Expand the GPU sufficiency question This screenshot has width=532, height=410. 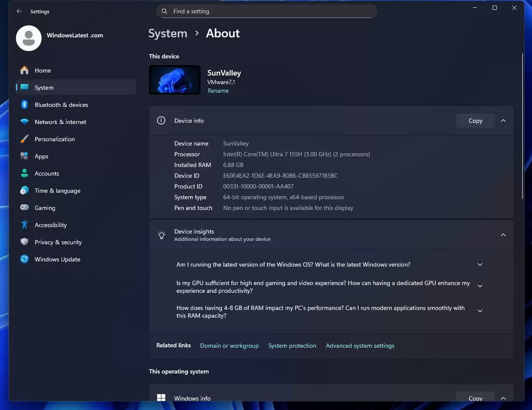[x=480, y=285]
